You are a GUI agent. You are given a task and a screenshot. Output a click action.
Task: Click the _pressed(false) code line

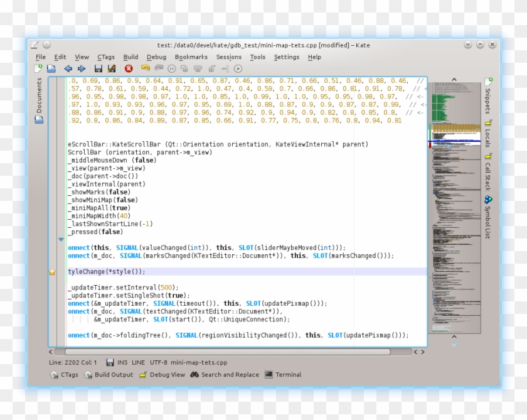coord(95,232)
